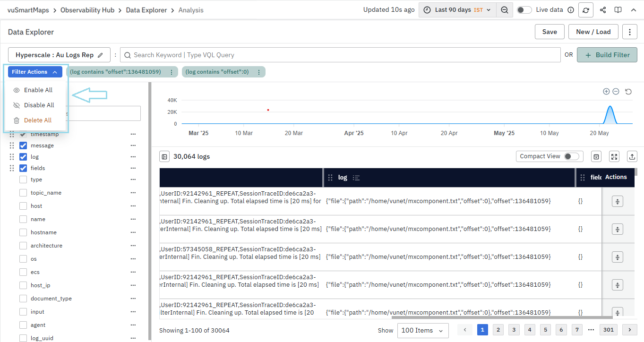Click the export icon above the logs table

[x=632, y=156]
